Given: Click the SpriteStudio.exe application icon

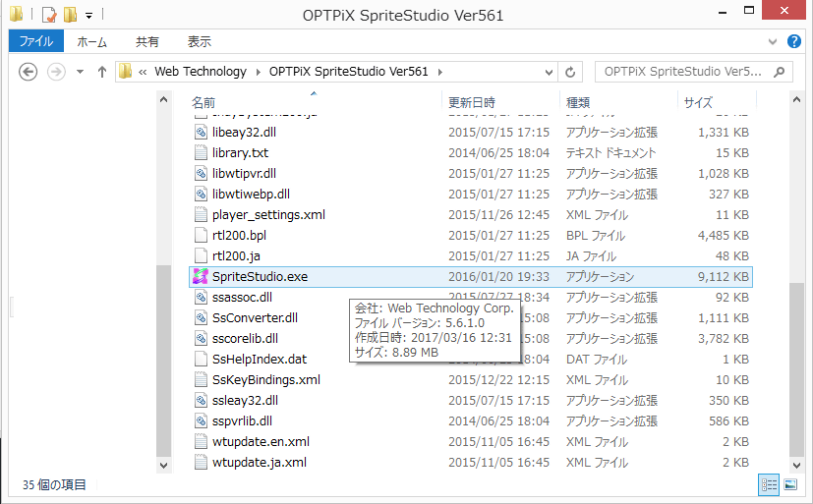Looking at the screenshot, I should 201,277.
